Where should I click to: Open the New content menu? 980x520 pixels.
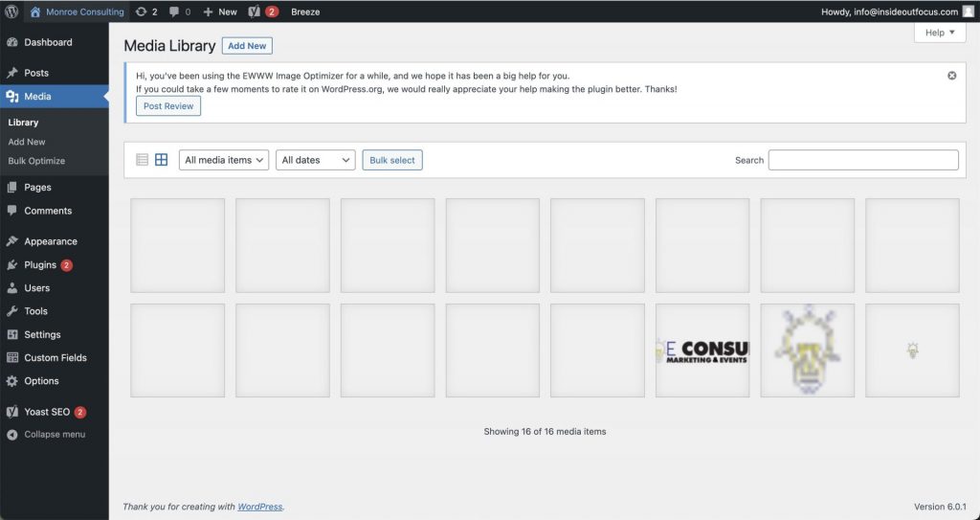[220, 11]
